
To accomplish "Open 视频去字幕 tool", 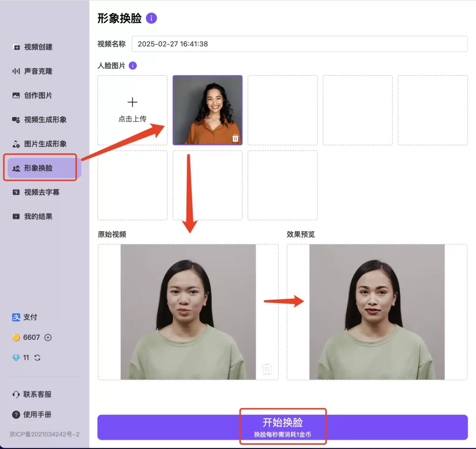I will (36, 192).
